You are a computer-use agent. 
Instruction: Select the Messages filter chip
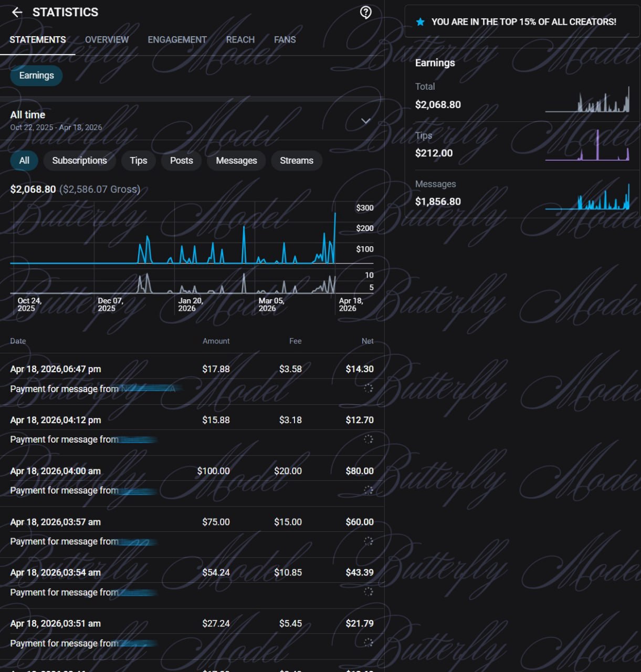point(236,161)
